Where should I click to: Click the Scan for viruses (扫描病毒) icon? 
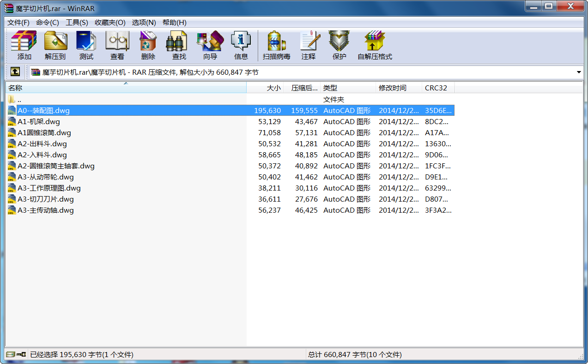pos(276,45)
